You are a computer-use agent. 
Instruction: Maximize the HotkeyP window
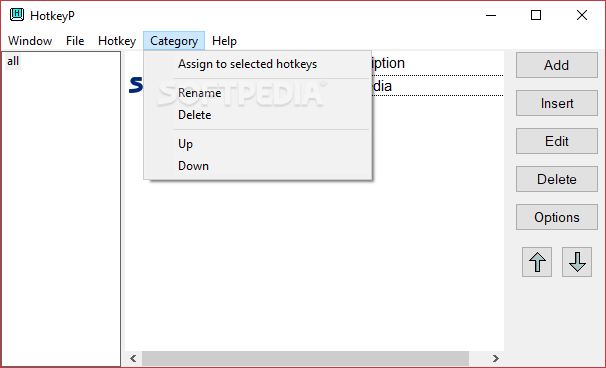536,15
